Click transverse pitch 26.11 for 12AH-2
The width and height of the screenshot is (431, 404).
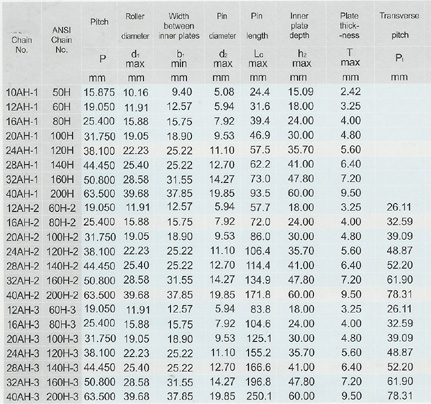tap(399, 207)
